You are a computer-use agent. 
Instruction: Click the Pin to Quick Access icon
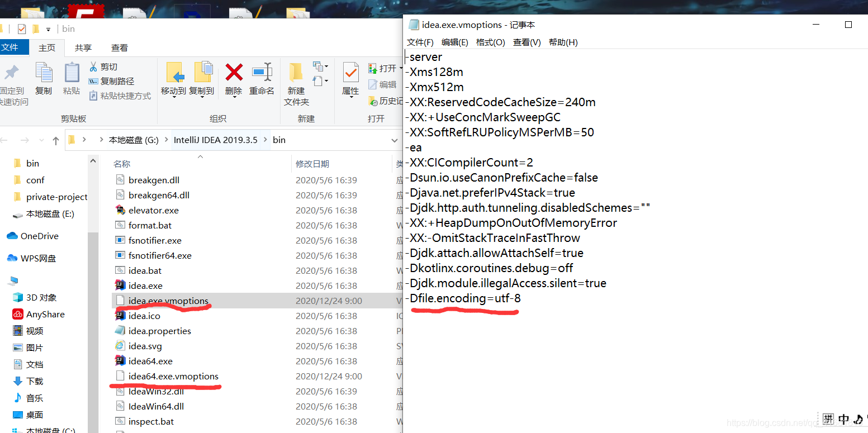[11, 72]
